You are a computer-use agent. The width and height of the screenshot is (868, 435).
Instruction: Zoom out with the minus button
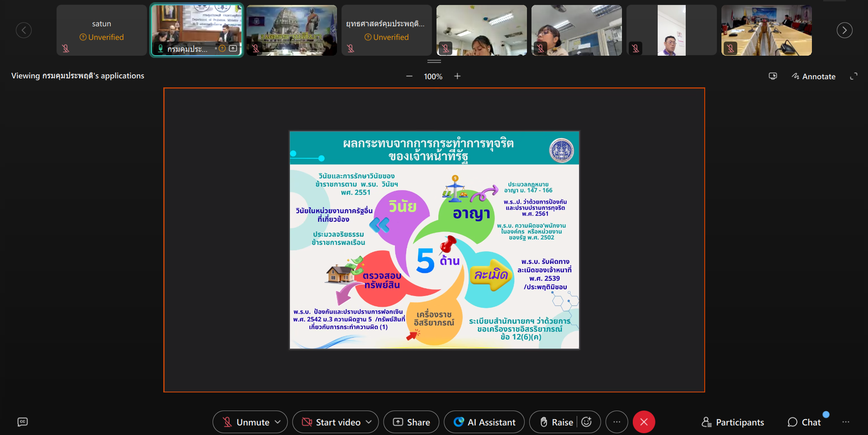point(409,76)
